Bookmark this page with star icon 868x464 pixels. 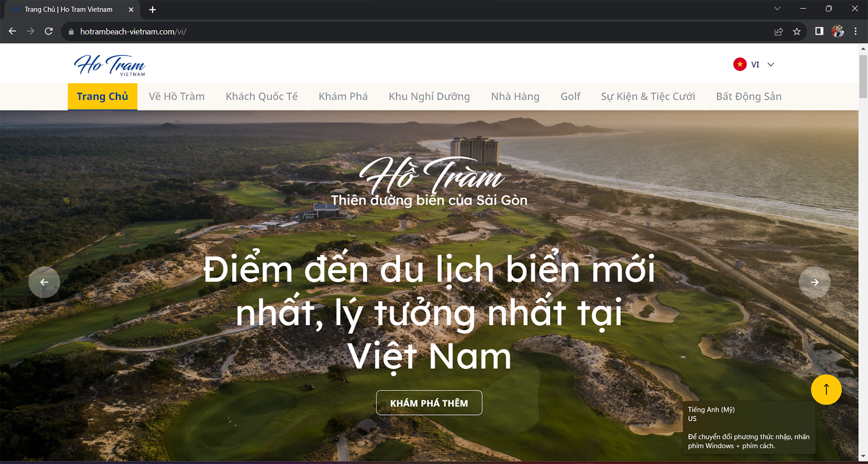click(x=797, y=31)
